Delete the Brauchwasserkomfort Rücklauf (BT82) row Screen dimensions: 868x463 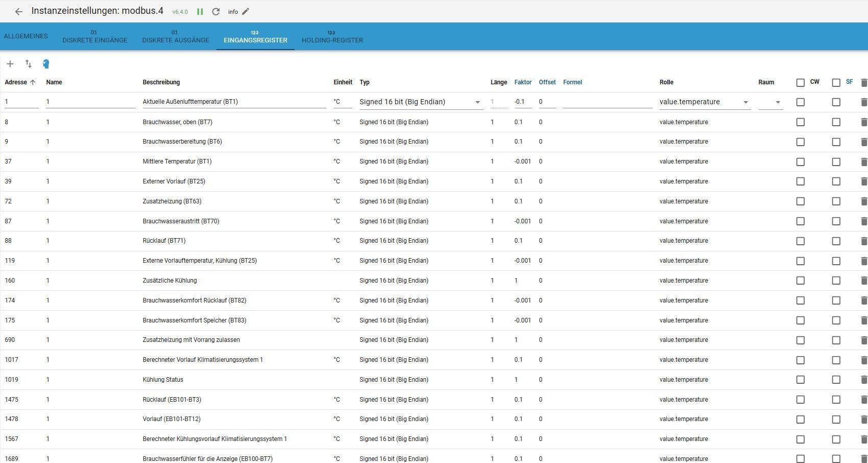point(864,300)
